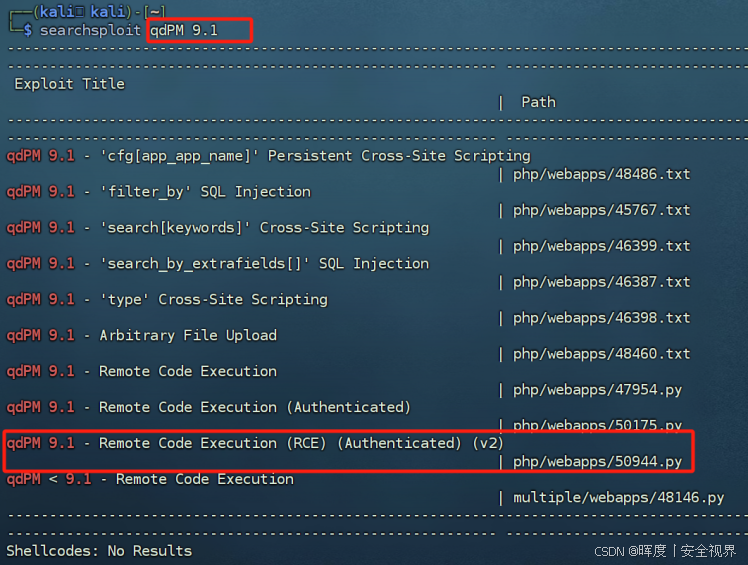Select the 'search[keywords]' Cross-Site Scripting row
748x565 pixels.
coord(218,228)
